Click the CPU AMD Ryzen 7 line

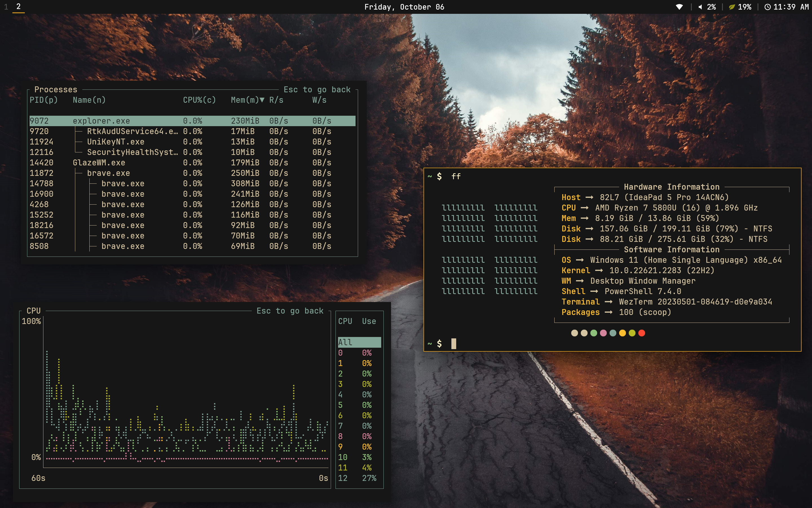coord(660,208)
